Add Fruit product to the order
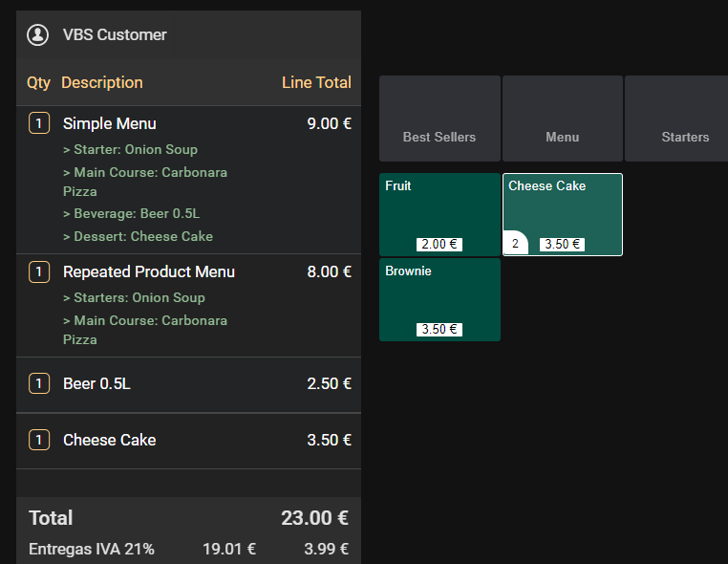The width and height of the screenshot is (728, 564). [x=439, y=206]
